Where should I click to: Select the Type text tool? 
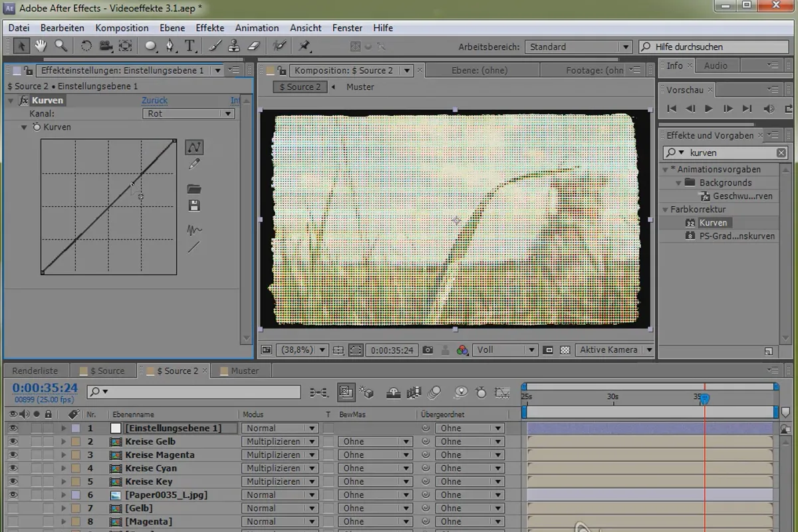click(x=190, y=46)
